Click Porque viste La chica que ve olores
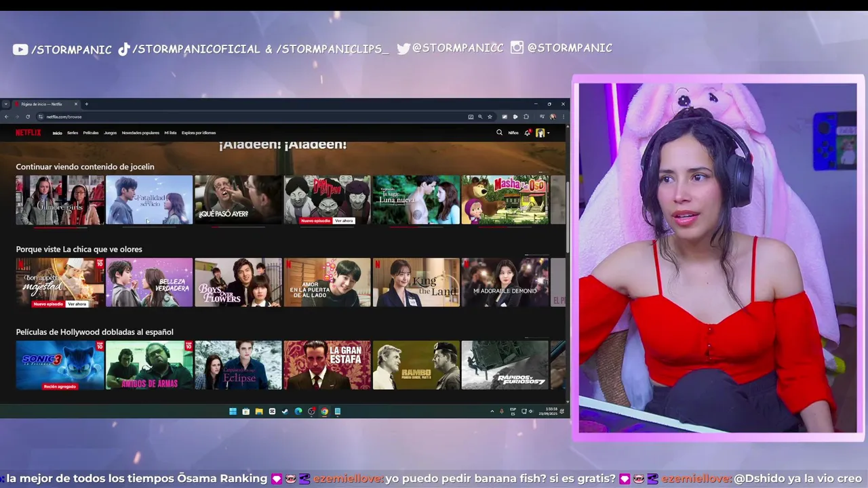This screenshot has width=868, height=488. pyautogui.click(x=79, y=249)
